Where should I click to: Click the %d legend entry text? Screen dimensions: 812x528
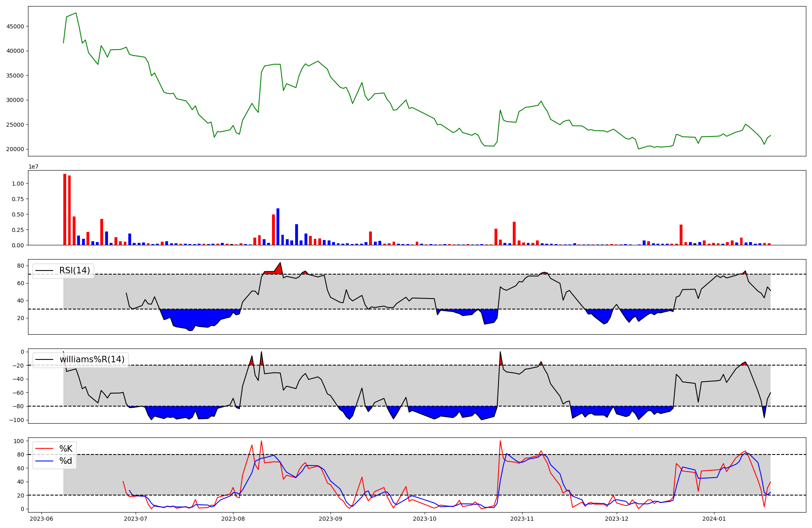coord(66,461)
